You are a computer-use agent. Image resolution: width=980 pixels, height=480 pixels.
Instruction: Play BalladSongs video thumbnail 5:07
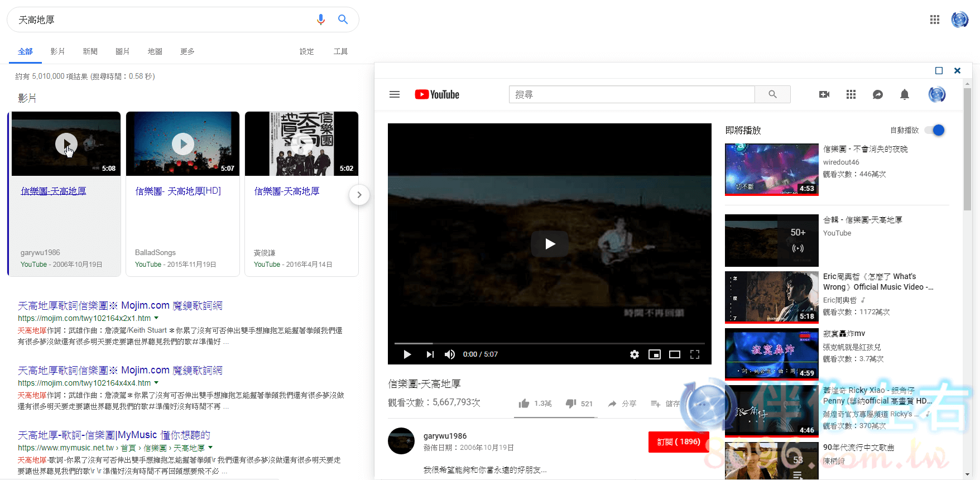pyautogui.click(x=182, y=144)
